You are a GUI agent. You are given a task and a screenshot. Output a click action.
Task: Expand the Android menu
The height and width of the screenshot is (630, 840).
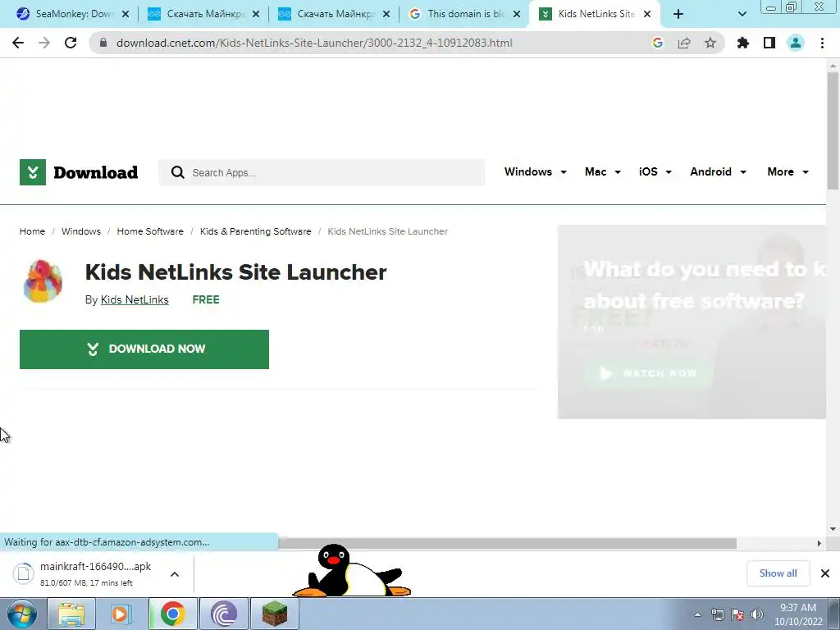click(718, 172)
